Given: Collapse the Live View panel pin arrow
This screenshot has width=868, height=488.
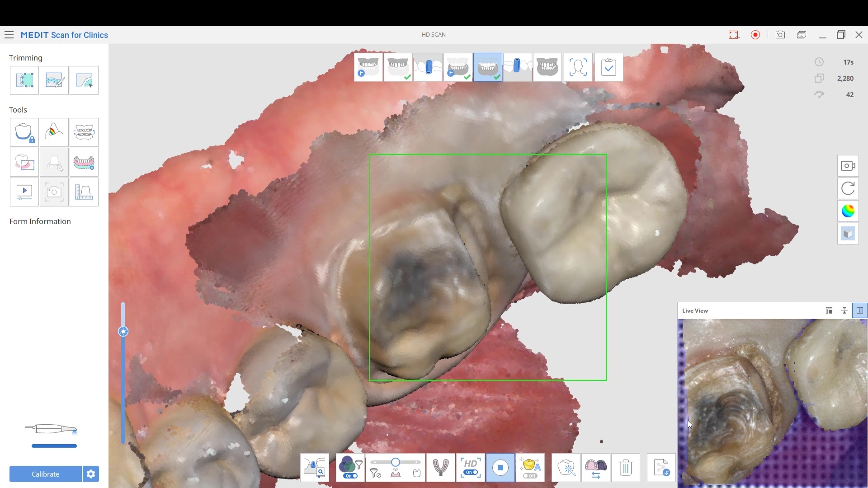Looking at the screenshot, I should [x=844, y=310].
